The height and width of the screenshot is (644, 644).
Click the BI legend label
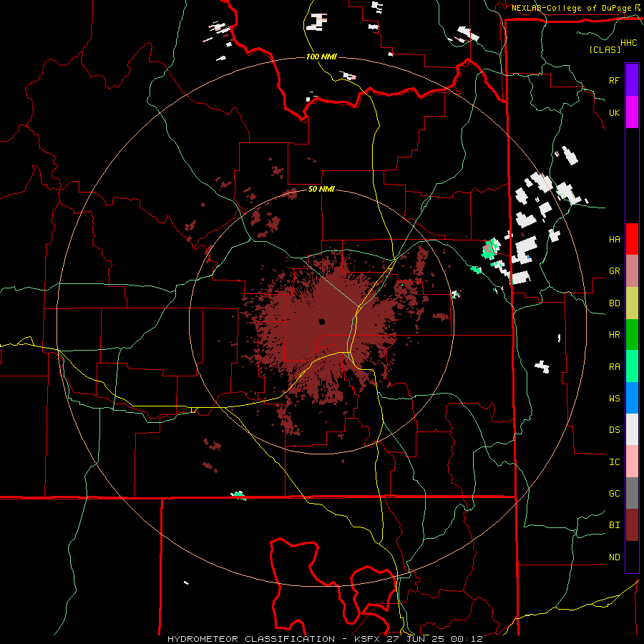point(615,525)
